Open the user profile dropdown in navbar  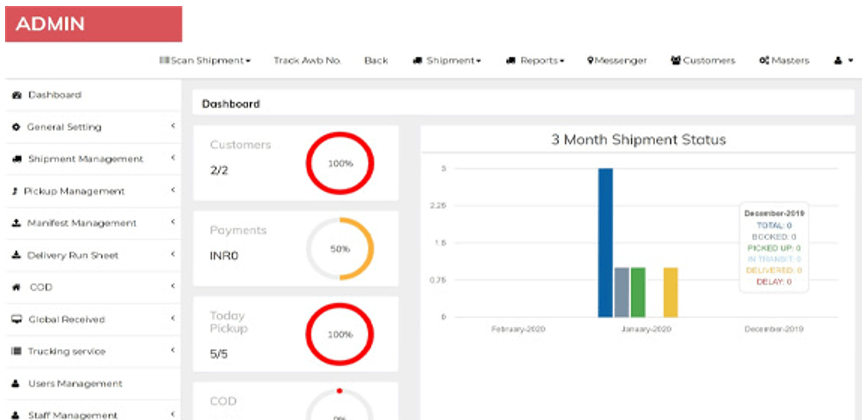click(x=842, y=61)
